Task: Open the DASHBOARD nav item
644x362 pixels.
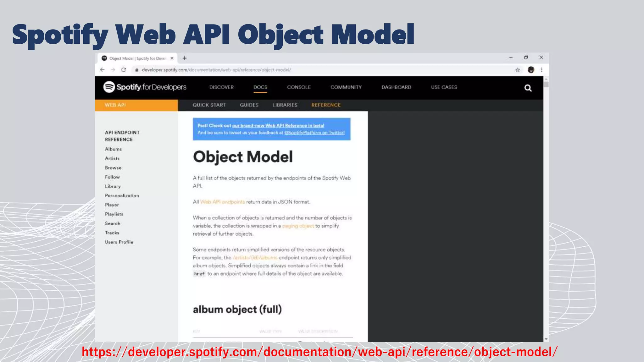Action: (x=396, y=87)
